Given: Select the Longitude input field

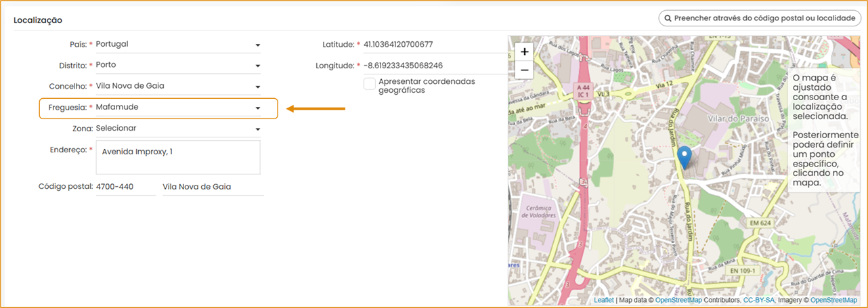Looking at the screenshot, I should click(x=433, y=66).
